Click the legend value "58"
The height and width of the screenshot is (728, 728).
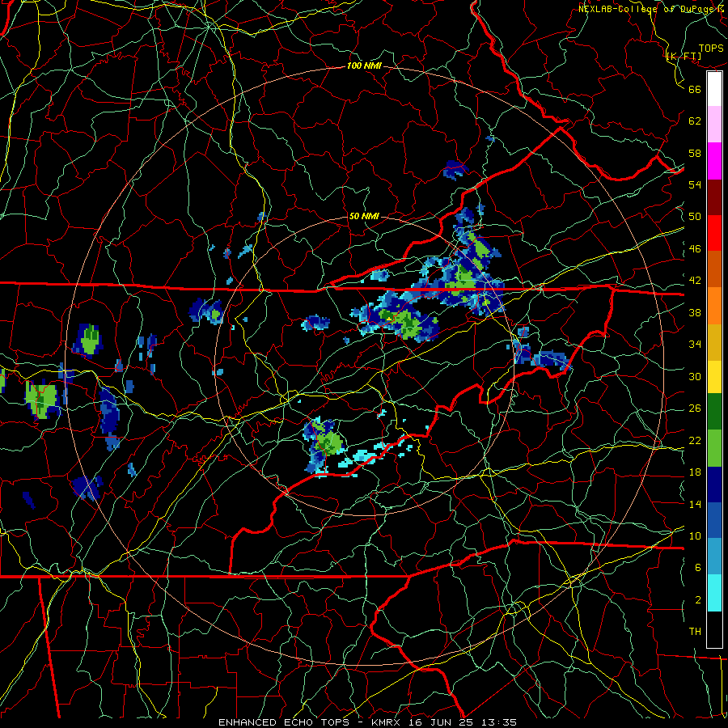tap(695, 153)
